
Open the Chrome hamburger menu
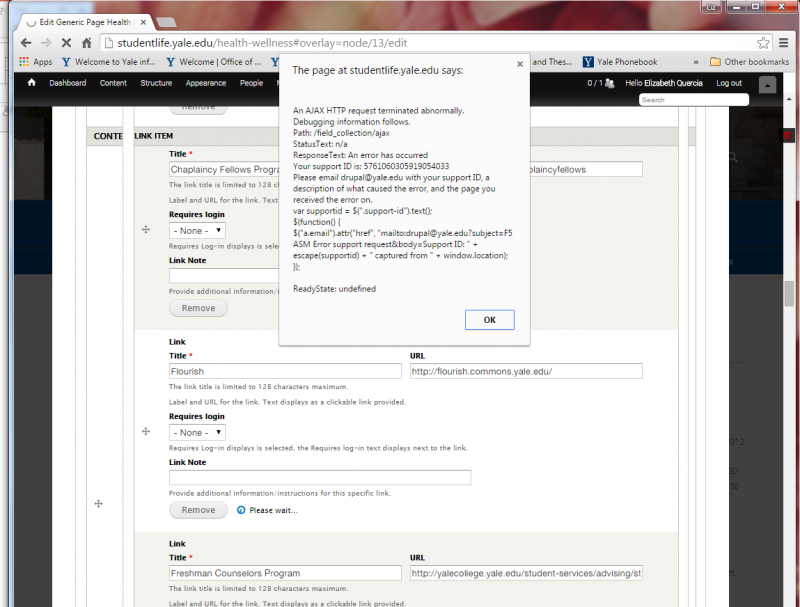pos(784,43)
